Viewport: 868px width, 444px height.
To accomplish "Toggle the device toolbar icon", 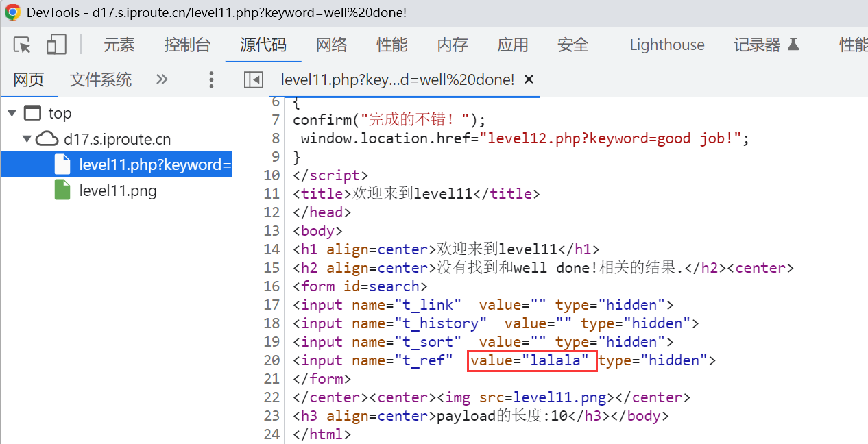I will [56, 45].
